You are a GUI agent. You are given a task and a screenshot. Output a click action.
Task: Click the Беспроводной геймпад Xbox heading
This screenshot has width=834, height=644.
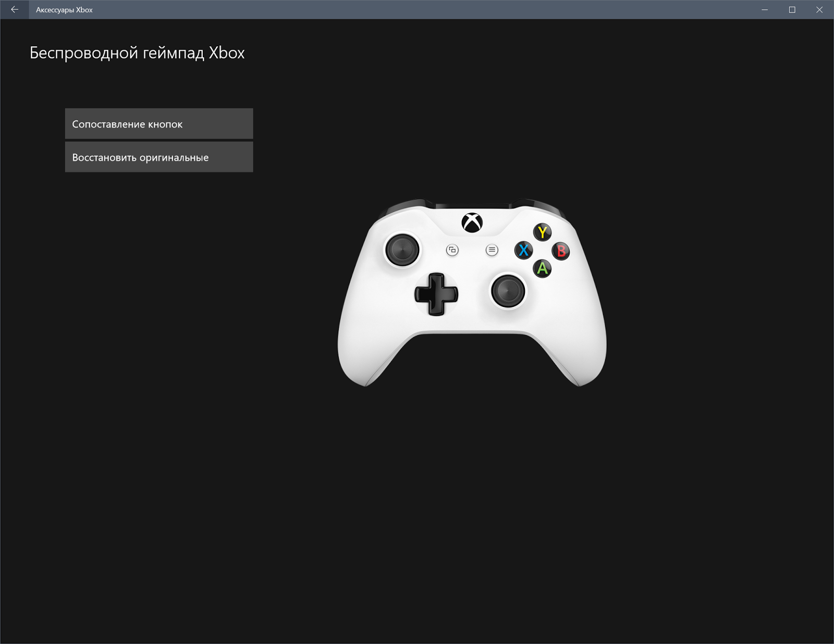[x=137, y=53]
